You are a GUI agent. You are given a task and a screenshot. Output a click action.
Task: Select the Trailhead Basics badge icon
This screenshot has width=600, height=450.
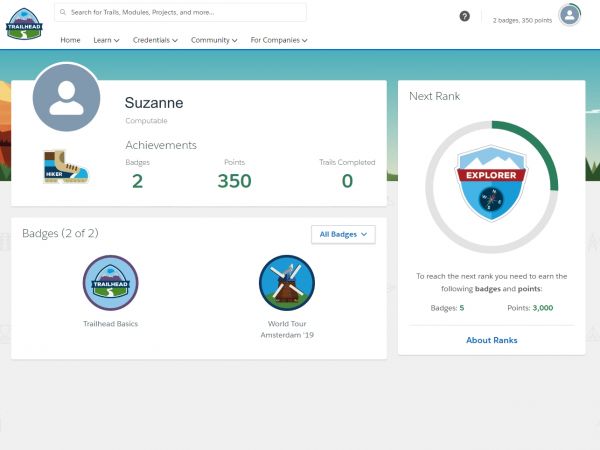[x=110, y=283]
